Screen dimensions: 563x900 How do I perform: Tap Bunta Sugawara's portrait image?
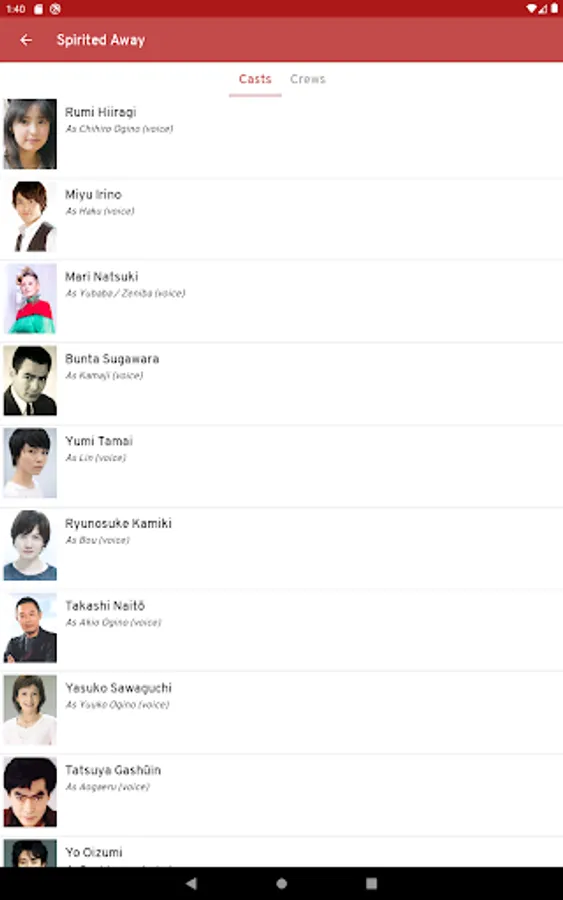point(30,381)
